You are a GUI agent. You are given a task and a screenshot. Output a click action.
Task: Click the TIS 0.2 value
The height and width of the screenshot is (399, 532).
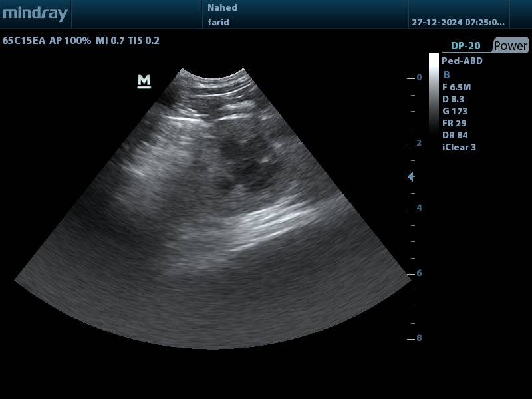(x=144, y=41)
